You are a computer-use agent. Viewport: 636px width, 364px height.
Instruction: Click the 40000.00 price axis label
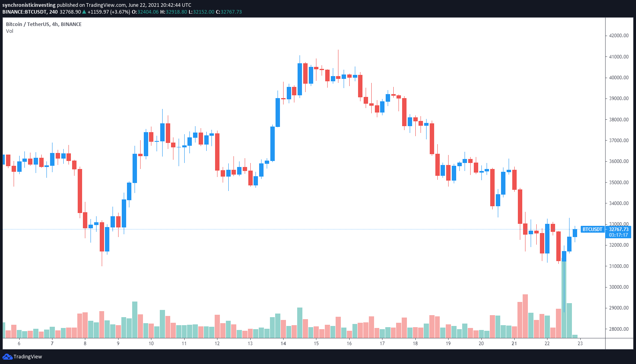pos(618,78)
